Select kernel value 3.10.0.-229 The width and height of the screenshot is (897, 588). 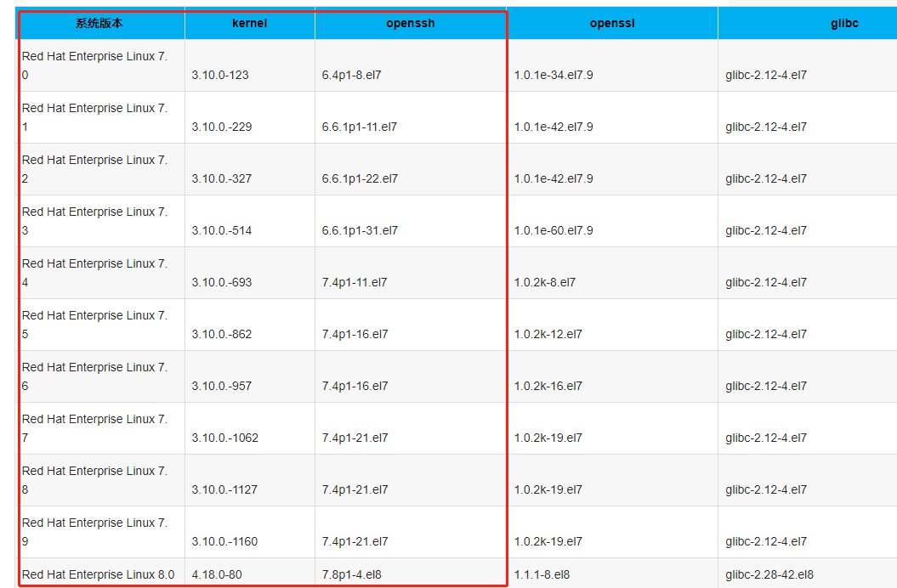pyautogui.click(x=222, y=127)
